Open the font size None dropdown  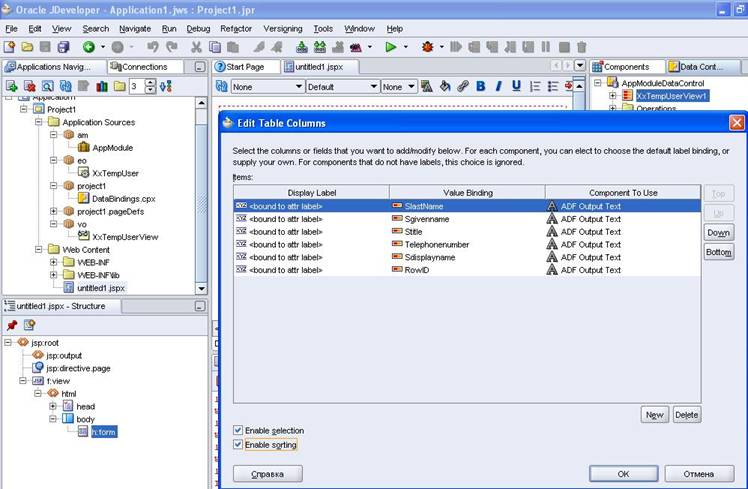pos(399,87)
